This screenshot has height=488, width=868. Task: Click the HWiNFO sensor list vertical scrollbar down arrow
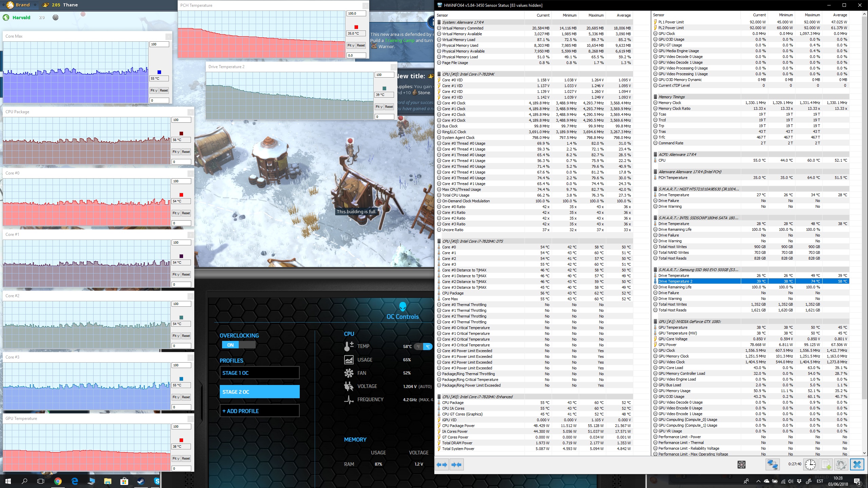point(864,453)
